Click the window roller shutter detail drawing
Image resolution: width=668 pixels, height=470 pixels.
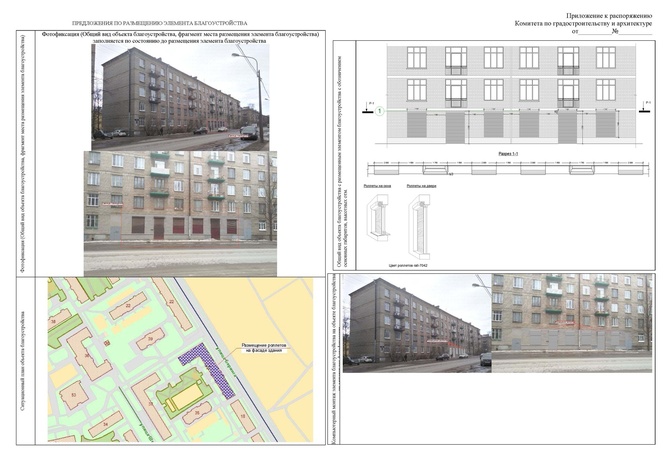click(x=378, y=216)
